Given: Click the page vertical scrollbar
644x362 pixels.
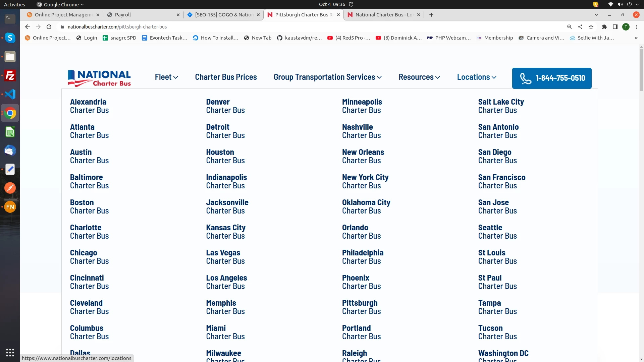Looking at the screenshot, I should pos(641,70).
